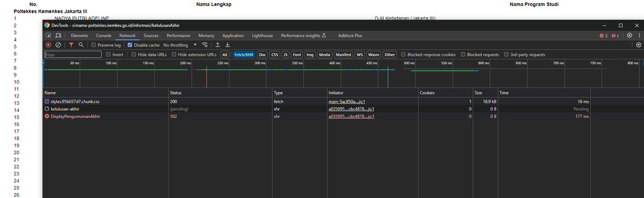
Task: Maximize the DevTools window
Action: pyautogui.click(x=621, y=25)
